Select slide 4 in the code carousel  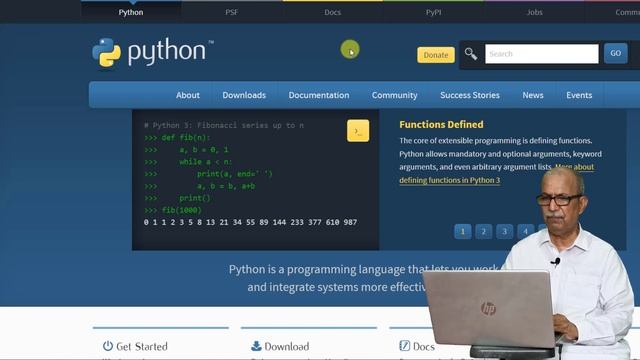(x=525, y=231)
